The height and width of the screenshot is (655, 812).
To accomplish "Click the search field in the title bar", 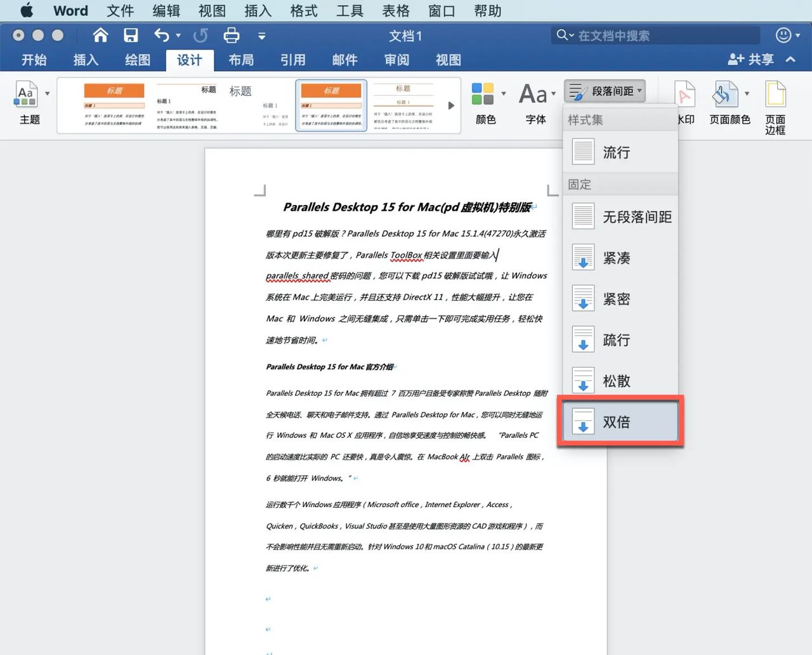I will click(x=653, y=36).
